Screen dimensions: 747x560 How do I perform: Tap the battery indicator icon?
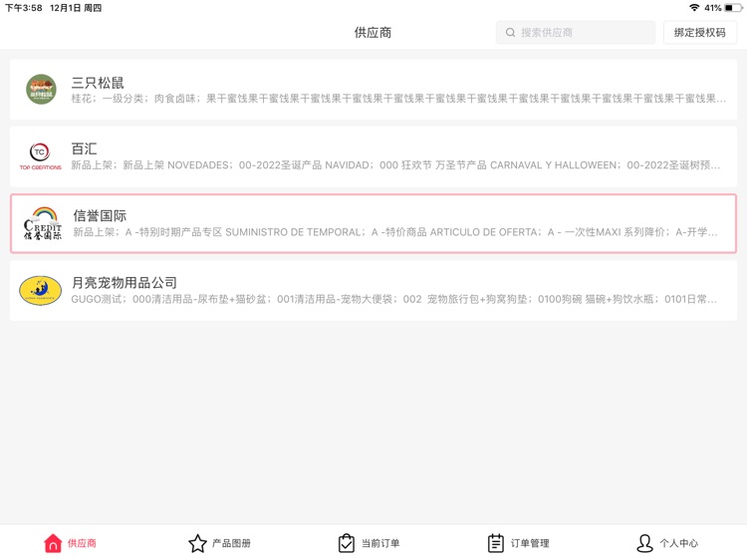click(x=733, y=8)
